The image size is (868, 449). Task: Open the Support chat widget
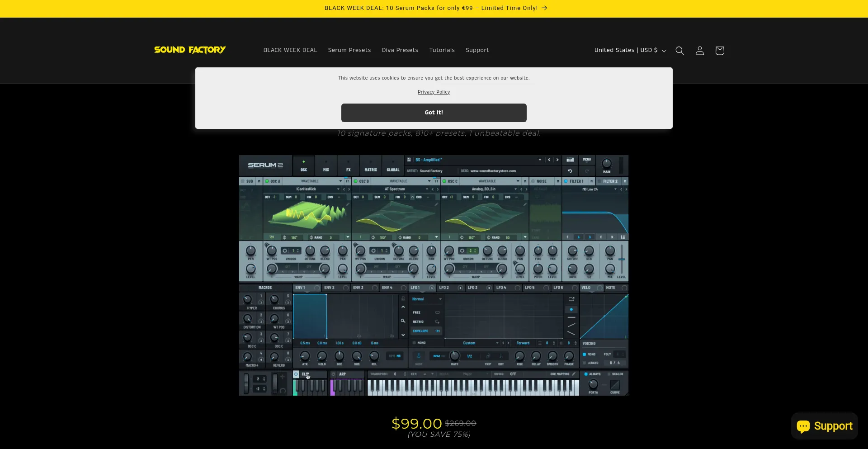[x=824, y=426]
